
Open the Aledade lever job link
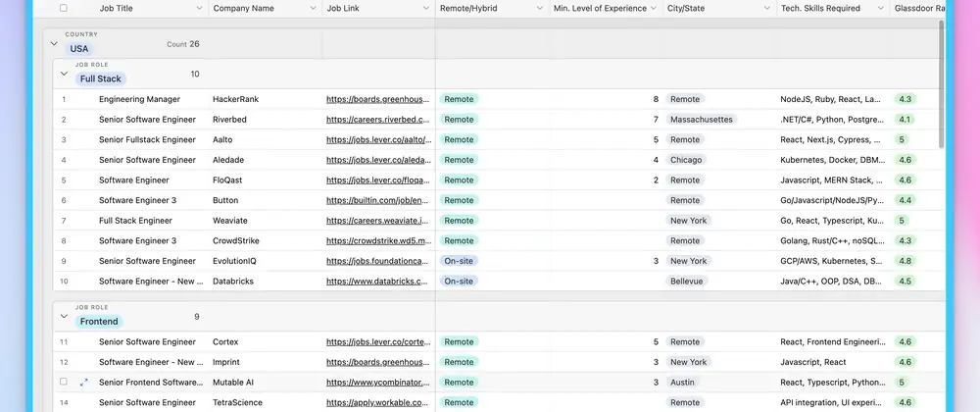[378, 160]
